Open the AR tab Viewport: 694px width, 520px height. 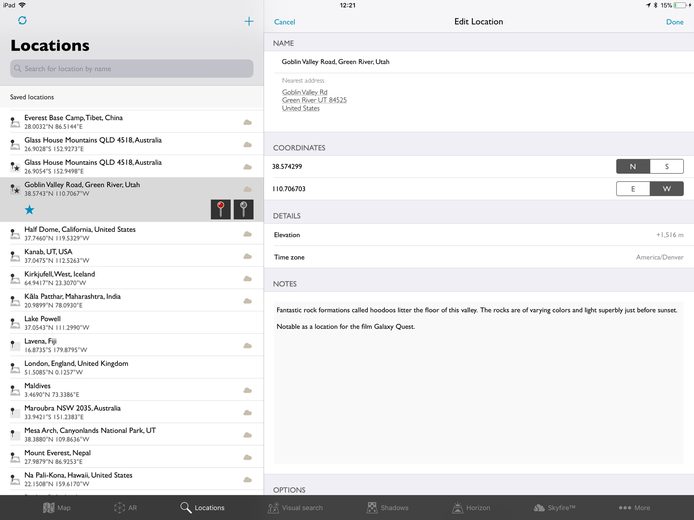126,508
